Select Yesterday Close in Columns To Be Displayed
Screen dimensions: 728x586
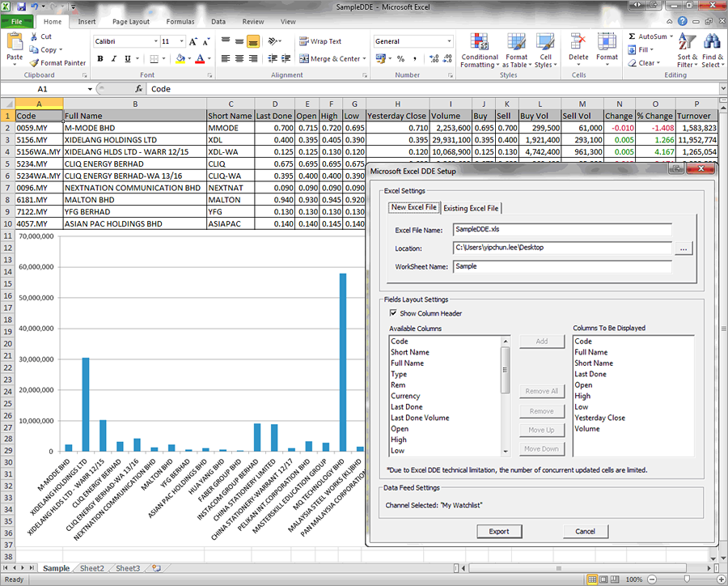(x=600, y=418)
